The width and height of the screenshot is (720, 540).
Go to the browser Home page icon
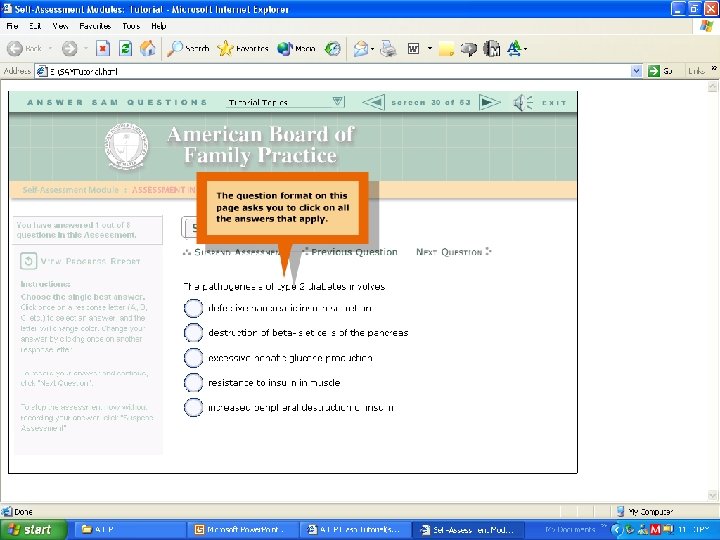tap(147, 48)
